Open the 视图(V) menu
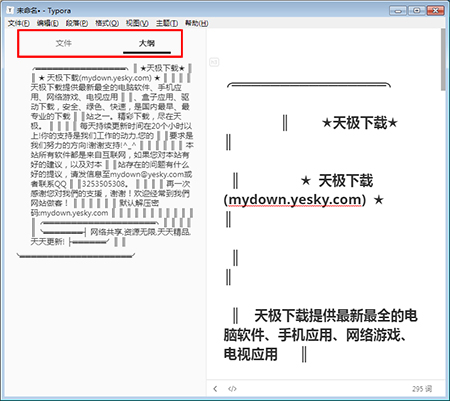 point(137,23)
